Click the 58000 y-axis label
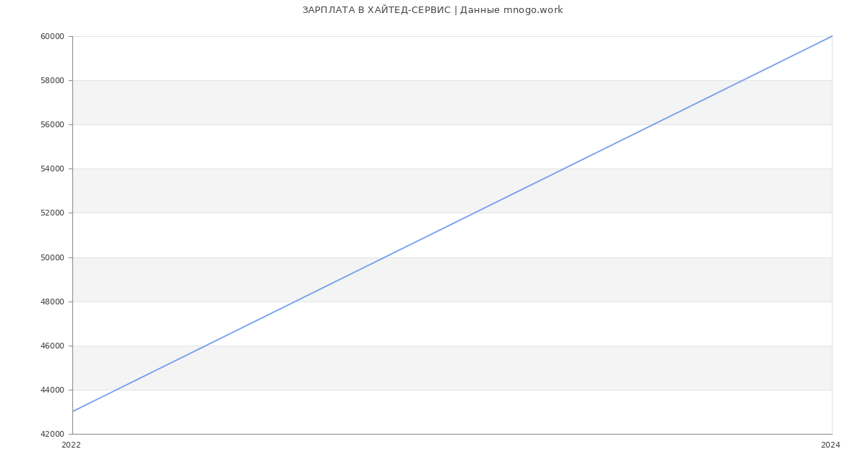This screenshot has width=868, height=470. click(53, 80)
